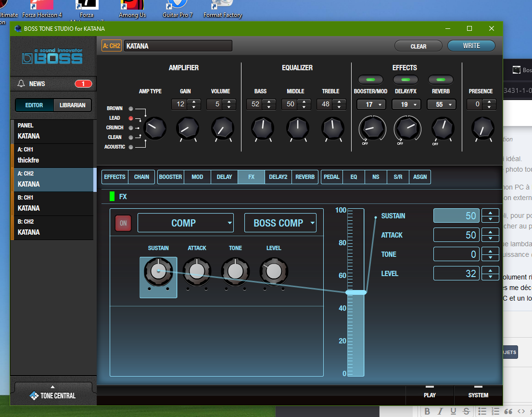Open the Reverb value dropdown showing 55
Viewport: 532px width, 417px height.
pos(442,104)
